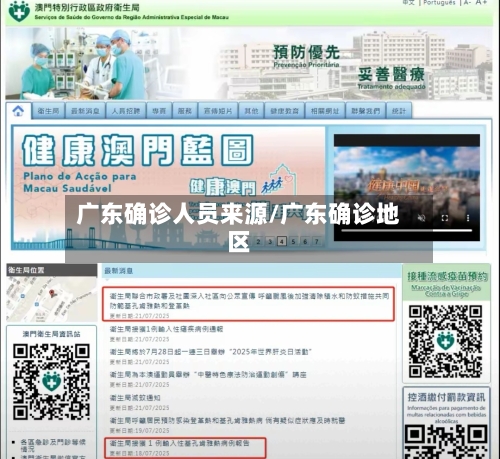Open the 服務 navigation tab
The width and height of the screenshot is (500, 459).
coord(185,111)
